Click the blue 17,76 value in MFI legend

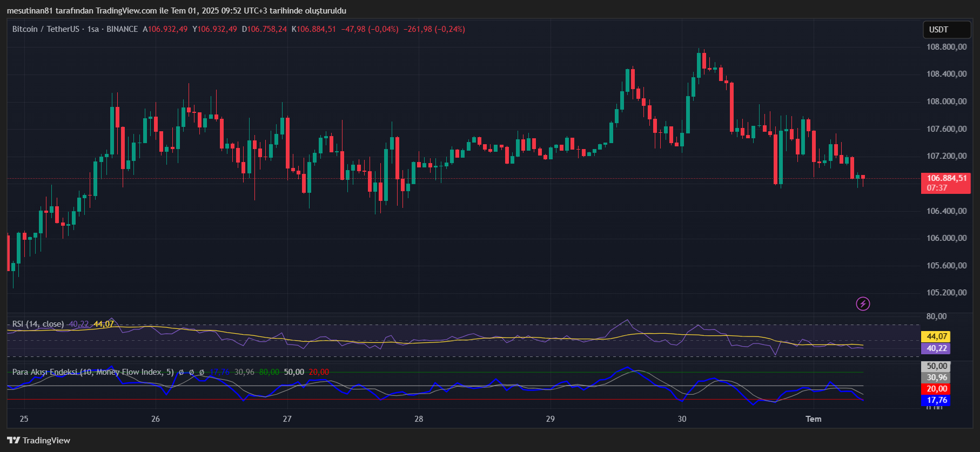[219, 372]
